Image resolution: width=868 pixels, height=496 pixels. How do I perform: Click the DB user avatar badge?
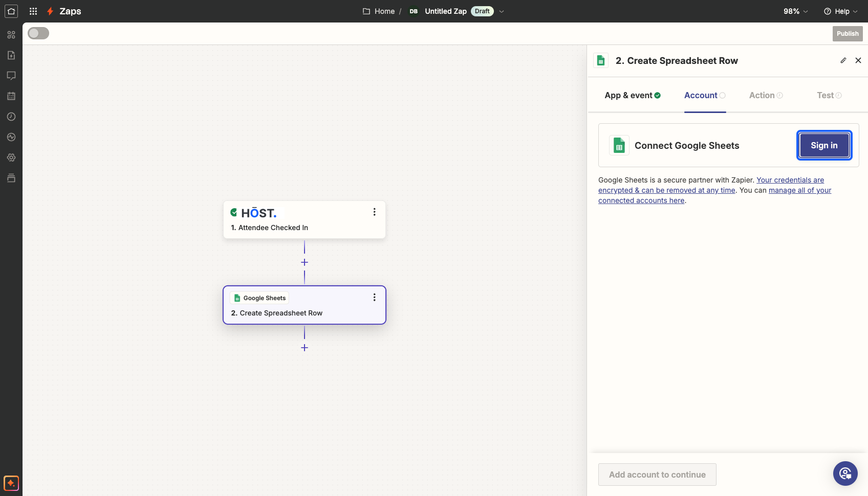click(414, 11)
